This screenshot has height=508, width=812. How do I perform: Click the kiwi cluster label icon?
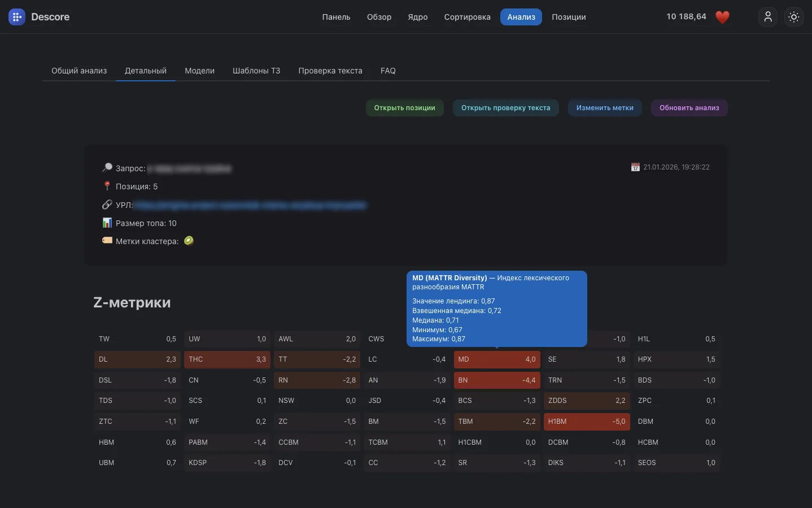189,241
